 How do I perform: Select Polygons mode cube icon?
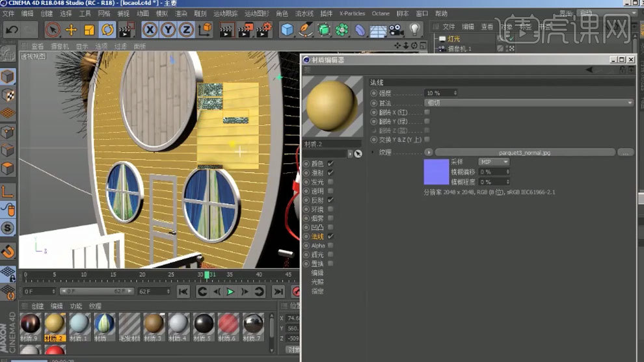[7, 169]
